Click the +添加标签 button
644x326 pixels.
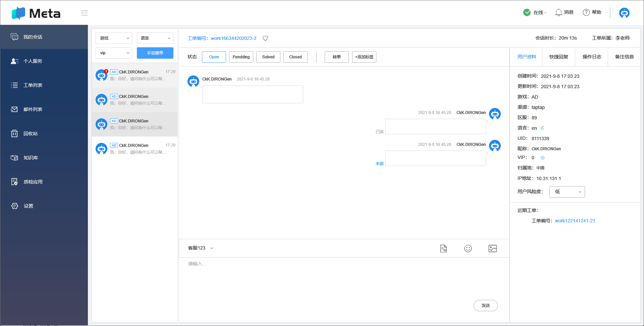point(364,57)
